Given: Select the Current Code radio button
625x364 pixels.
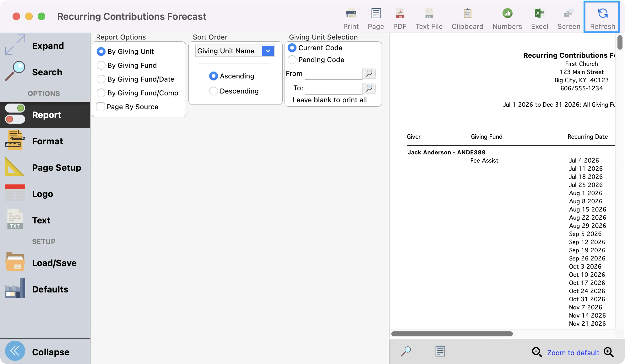Looking at the screenshot, I should (x=292, y=48).
